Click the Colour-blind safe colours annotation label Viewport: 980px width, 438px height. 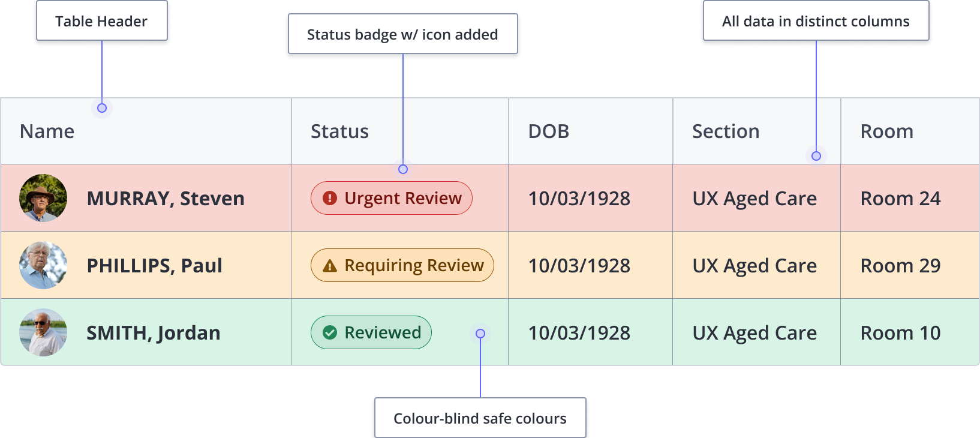click(x=479, y=418)
